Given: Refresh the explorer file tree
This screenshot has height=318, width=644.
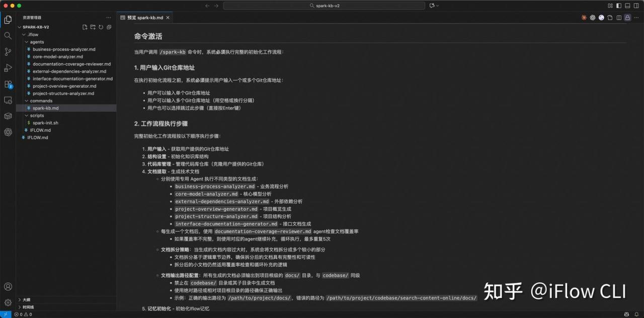Looking at the screenshot, I should (x=101, y=27).
